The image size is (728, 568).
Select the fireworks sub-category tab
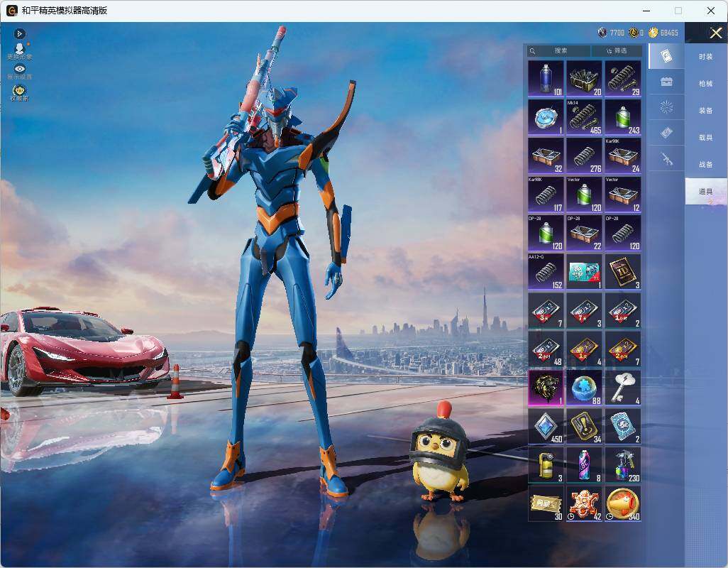coord(666,108)
